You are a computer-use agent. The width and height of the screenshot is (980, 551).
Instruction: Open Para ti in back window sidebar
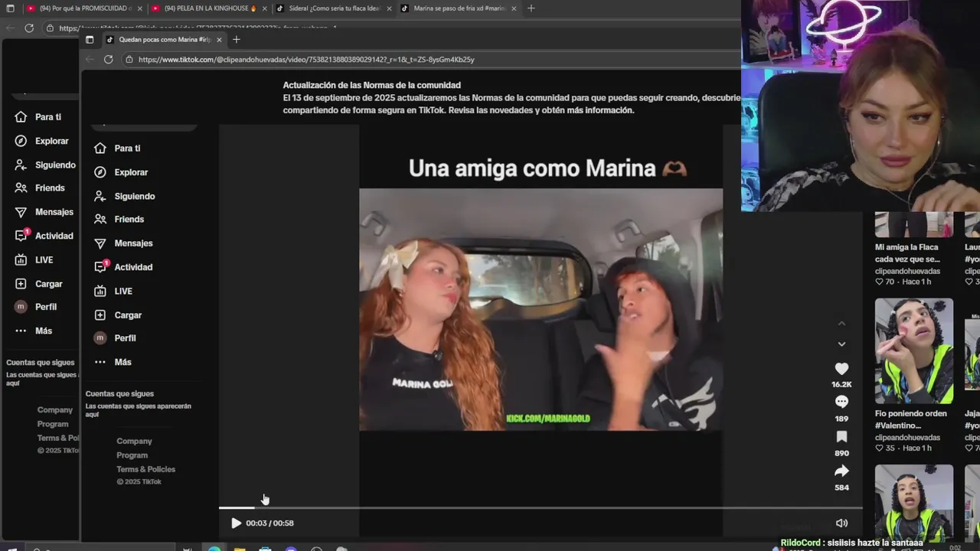[38, 117]
